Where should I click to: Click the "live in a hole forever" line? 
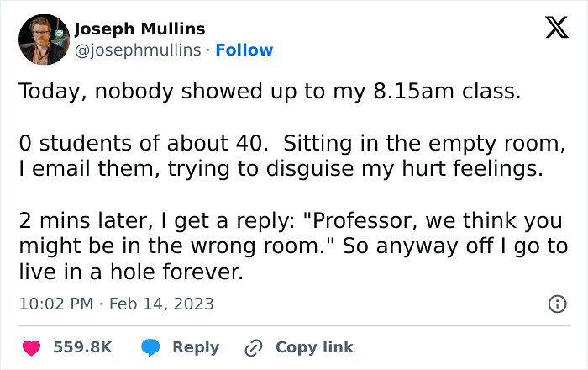tap(130, 272)
